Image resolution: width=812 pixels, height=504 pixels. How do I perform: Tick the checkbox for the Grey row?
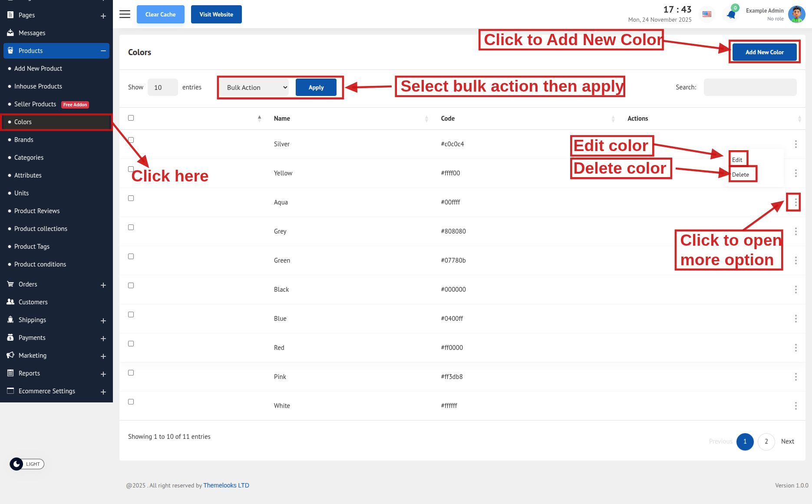coord(131,227)
